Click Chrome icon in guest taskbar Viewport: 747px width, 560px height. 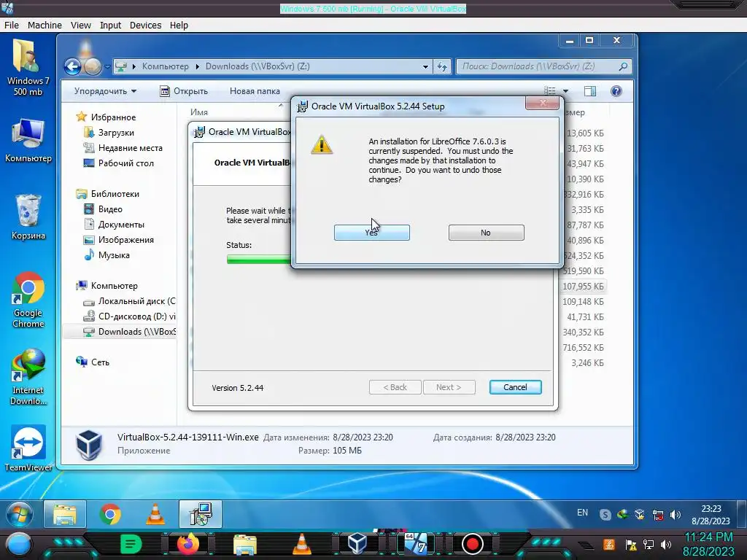(x=110, y=514)
